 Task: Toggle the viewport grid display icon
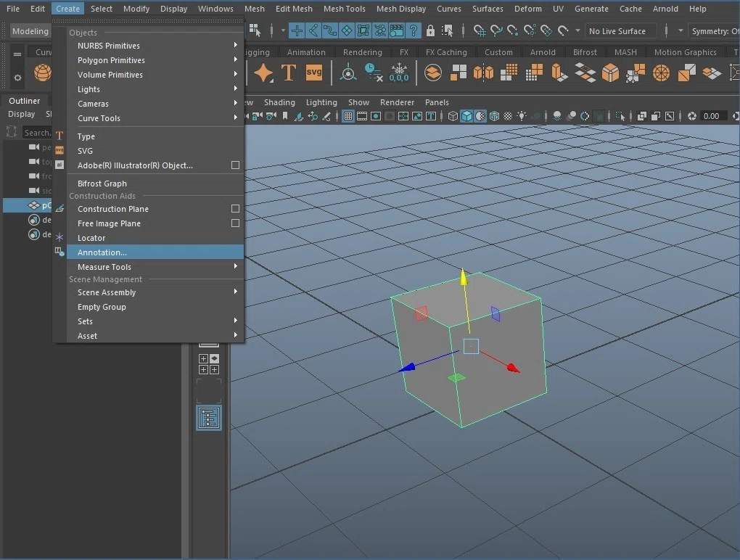point(348,116)
